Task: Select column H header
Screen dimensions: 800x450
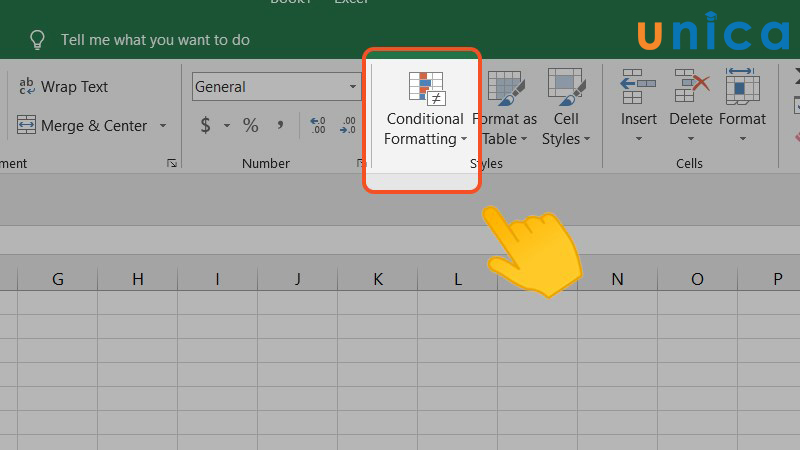Action: tap(137, 279)
